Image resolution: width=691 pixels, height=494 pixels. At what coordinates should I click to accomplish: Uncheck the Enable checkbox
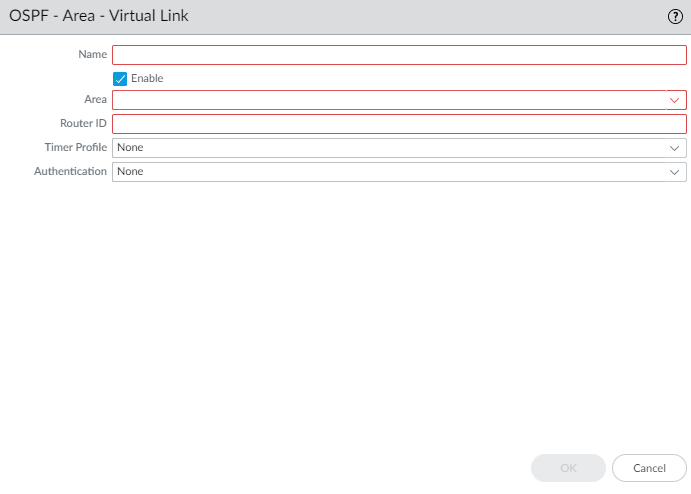pyautogui.click(x=120, y=79)
